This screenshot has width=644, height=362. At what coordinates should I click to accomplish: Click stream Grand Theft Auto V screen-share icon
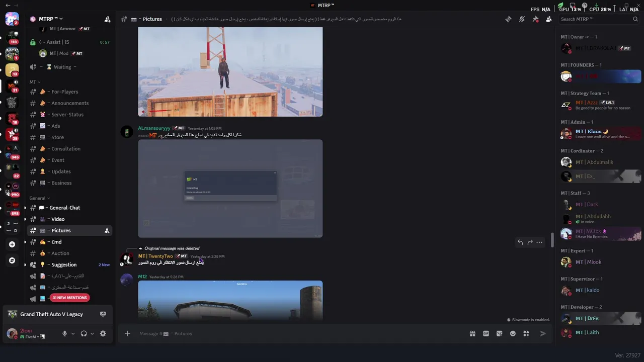103,314
